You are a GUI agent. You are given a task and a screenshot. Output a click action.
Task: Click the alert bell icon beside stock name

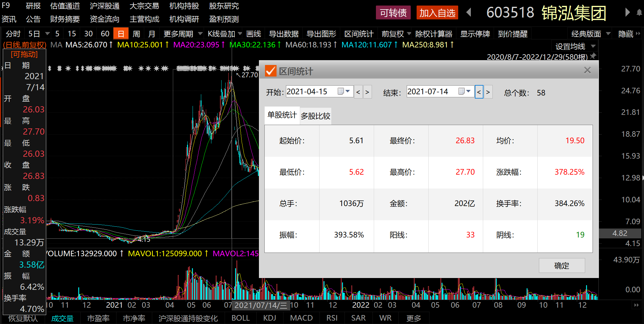tap(639, 13)
